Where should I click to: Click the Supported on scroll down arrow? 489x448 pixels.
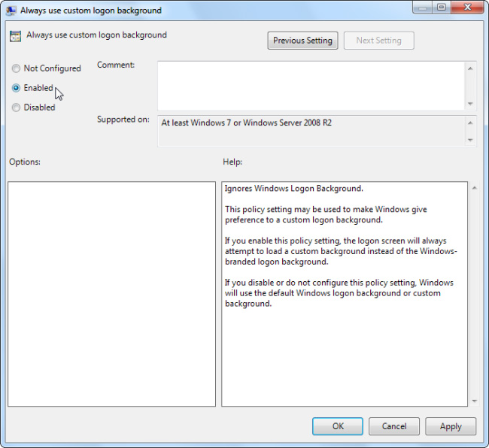470,141
